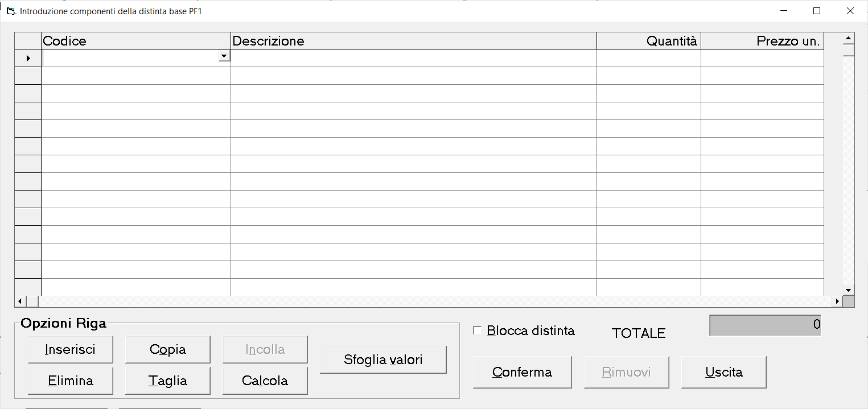Exit via the Uscita button

click(x=724, y=372)
